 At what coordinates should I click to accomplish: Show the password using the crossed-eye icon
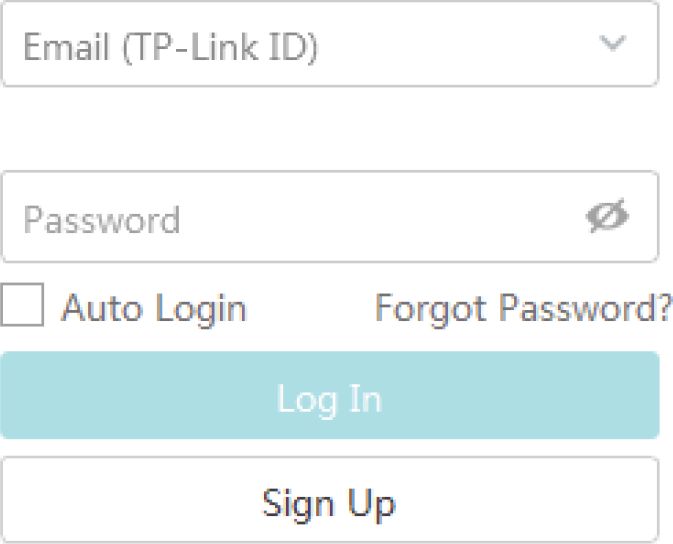click(607, 217)
